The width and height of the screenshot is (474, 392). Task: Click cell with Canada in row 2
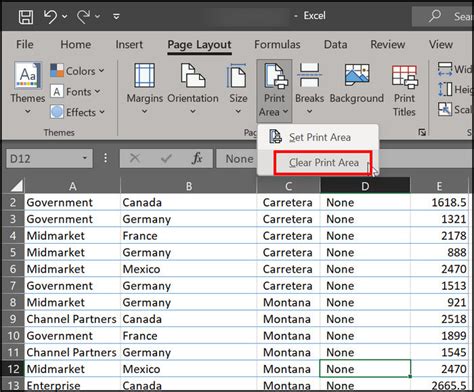[x=188, y=202]
